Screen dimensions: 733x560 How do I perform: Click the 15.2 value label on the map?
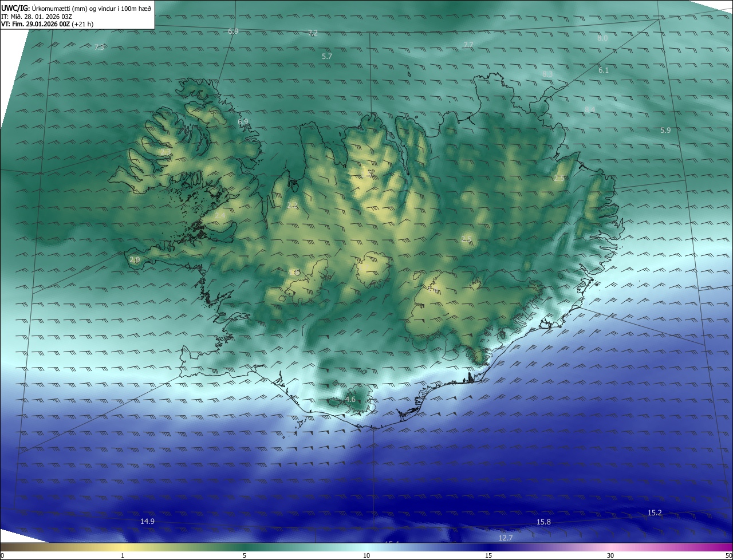click(655, 512)
